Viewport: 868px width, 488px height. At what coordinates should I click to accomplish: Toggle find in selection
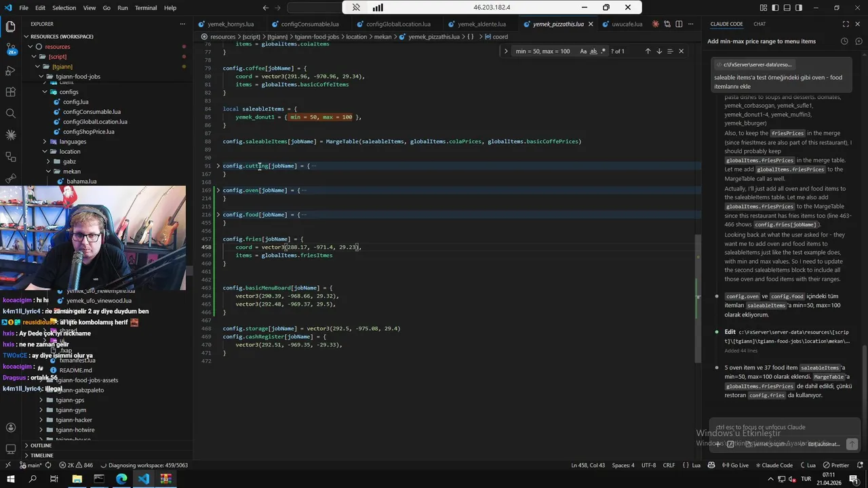[670, 51]
